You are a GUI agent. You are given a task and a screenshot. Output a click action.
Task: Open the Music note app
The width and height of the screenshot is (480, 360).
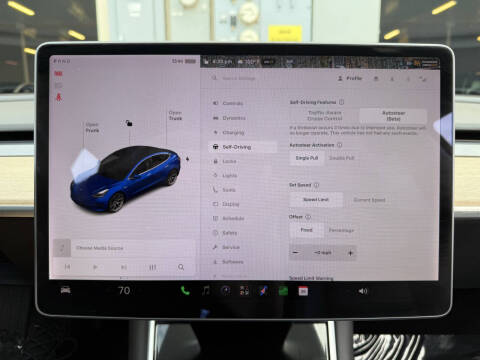206,291
